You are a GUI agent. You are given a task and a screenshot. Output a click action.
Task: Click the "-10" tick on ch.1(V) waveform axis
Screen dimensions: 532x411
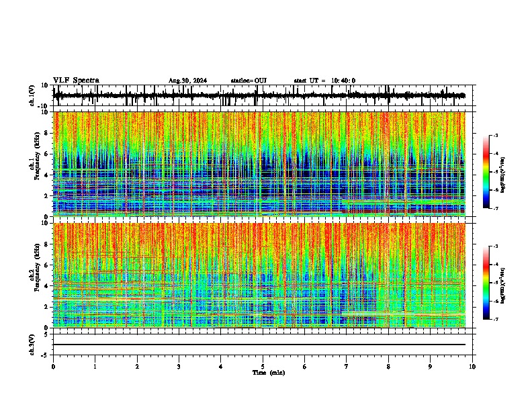(x=43, y=106)
